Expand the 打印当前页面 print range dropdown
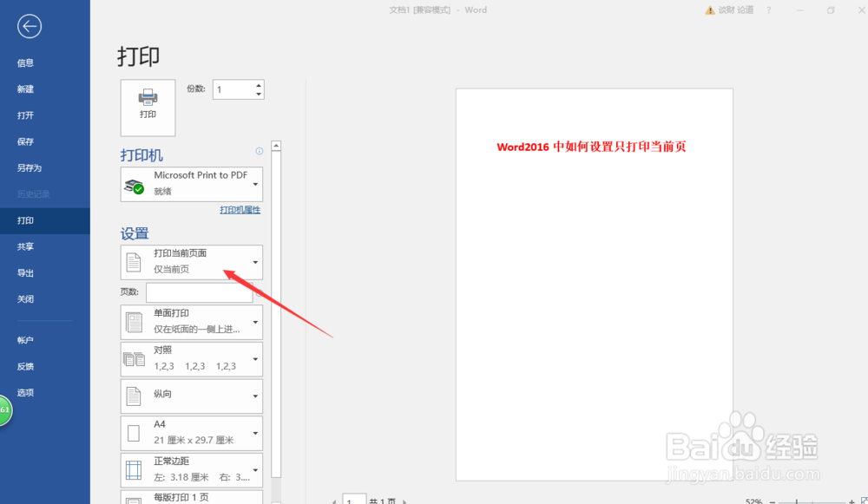This screenshot has width=868, height=504. click(x=255, y=262)
